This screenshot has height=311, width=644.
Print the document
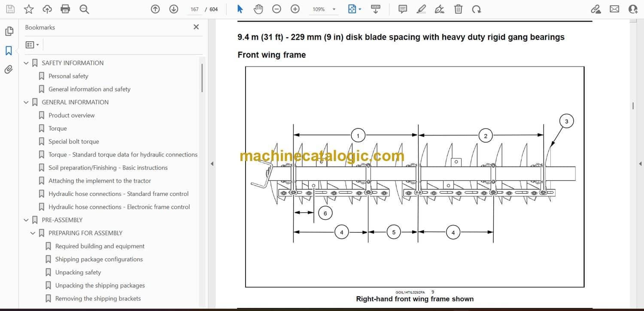65,9
